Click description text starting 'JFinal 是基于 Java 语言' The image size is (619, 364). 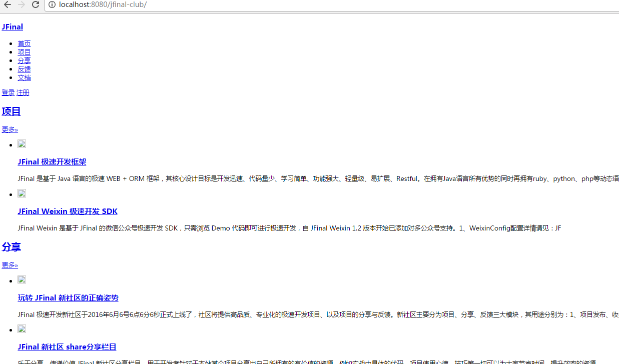tap(318, 178)
